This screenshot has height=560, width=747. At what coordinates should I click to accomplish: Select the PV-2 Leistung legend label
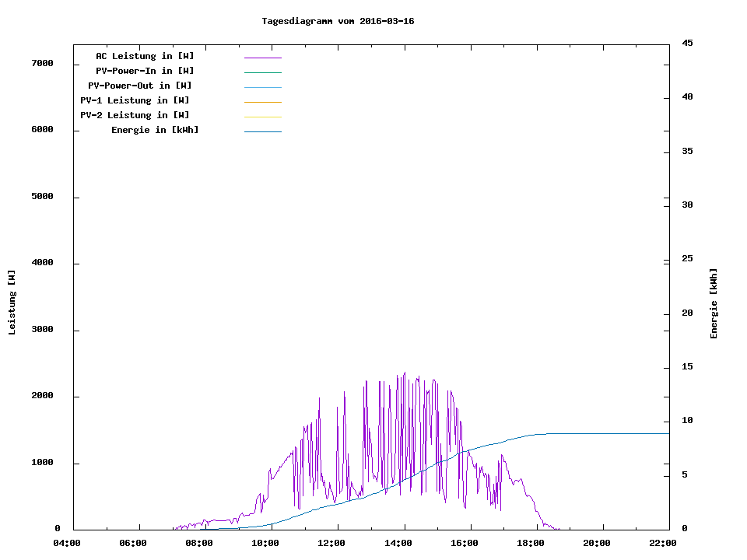click(135, 115)
